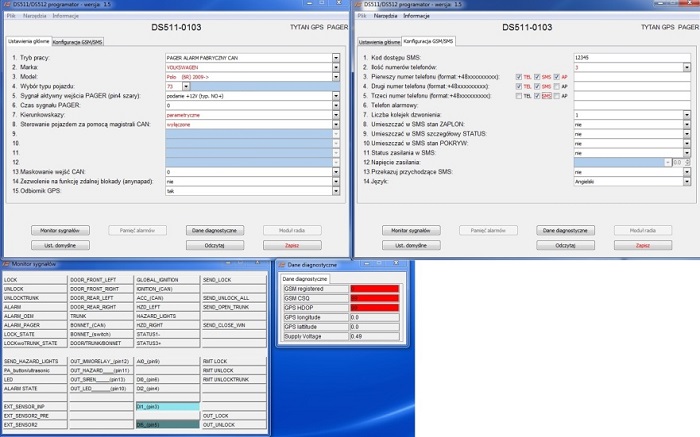Click the Monitor sygnałów window title icon
Viewport: 700px width, 437px height.
[x=5, y=261]
